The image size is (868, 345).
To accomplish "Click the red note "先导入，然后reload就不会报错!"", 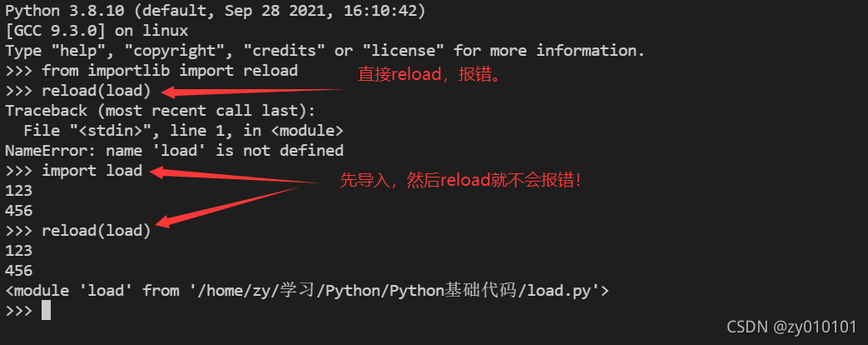I will [460, 180].
